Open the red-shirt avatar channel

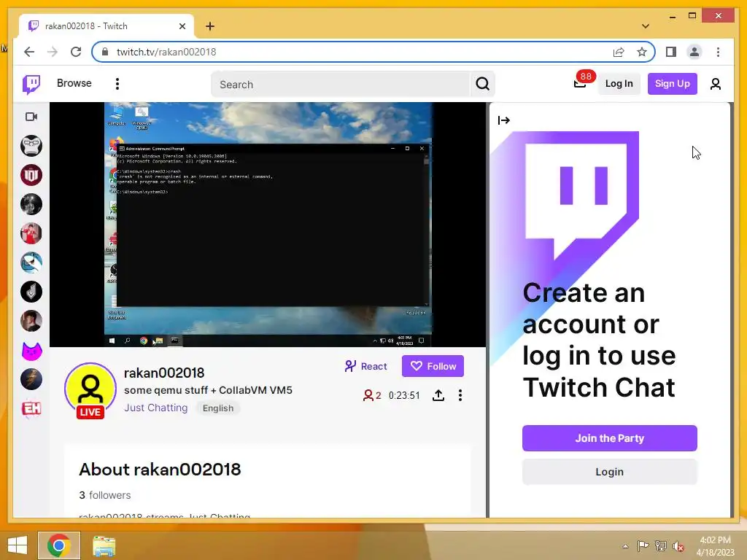[31, 233]
